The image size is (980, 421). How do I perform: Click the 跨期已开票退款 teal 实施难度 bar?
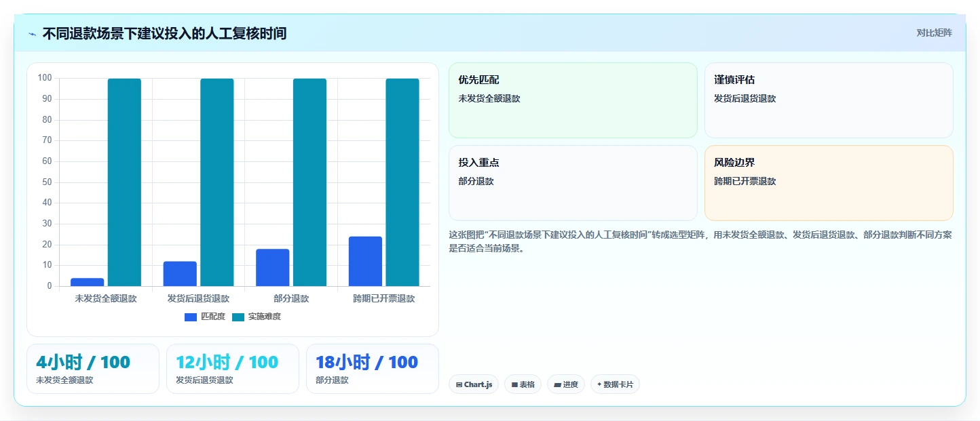pos(402,182)
